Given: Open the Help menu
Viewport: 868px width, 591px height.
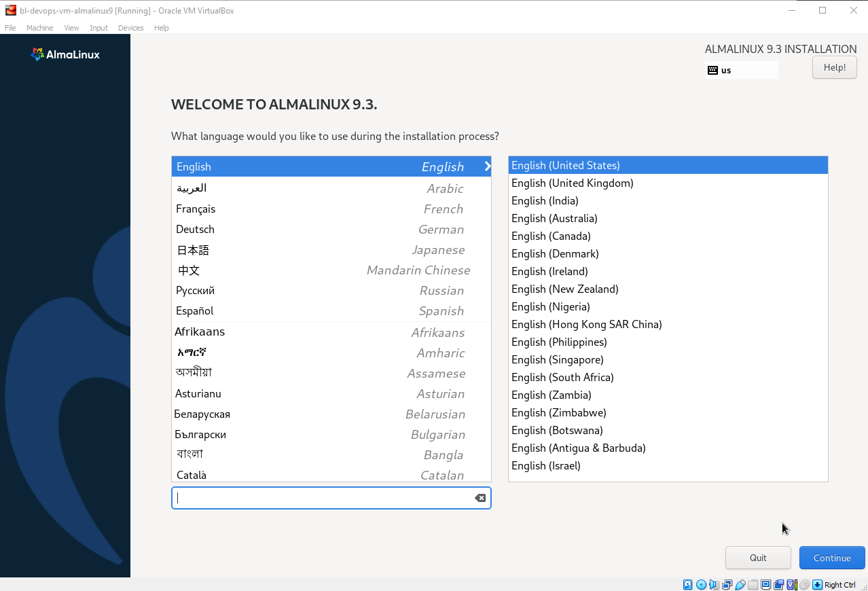Looking at the screenshot, I should click(x=161, y=28).
